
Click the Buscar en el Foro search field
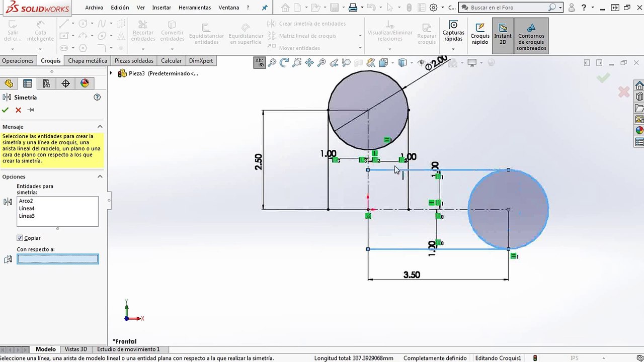(x=510, y=8)
